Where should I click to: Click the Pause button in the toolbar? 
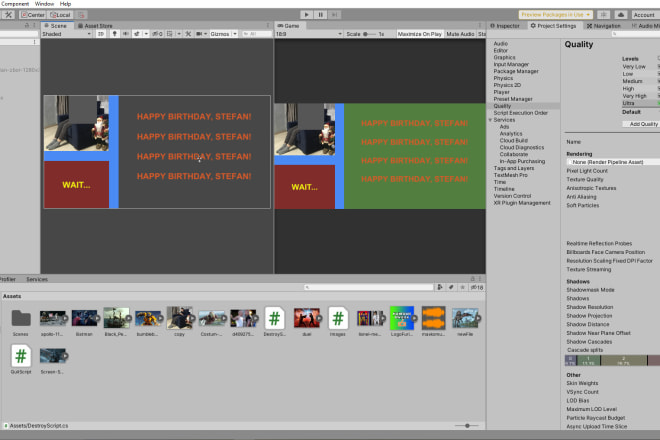320,15
